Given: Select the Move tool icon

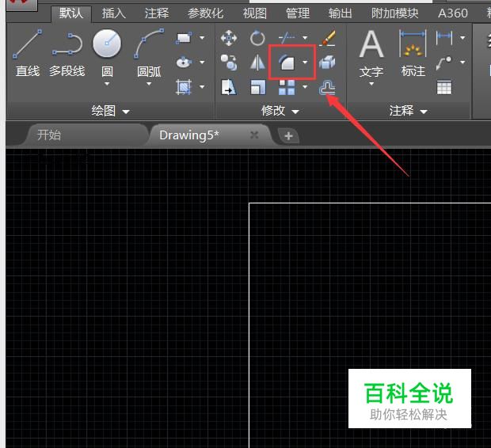Looking at the screenshot, I should point(229,38).
